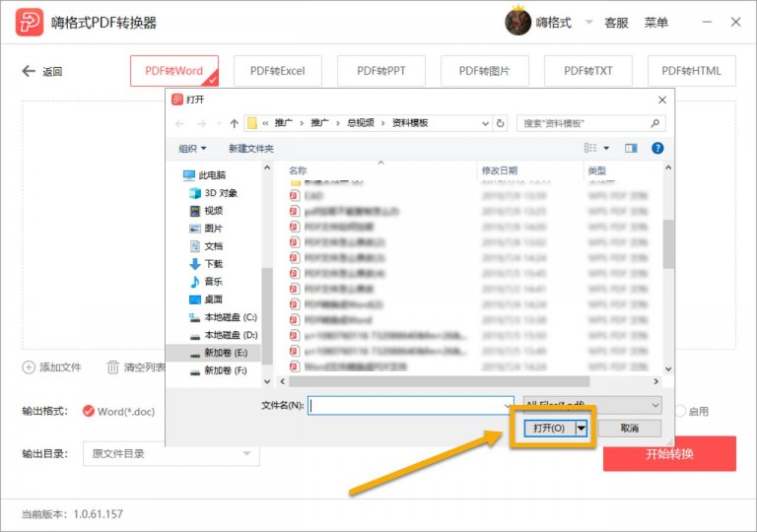Switch to the PDF转图片 tab
This screenshot has width=757, height=532.
[x=484, y=71]
